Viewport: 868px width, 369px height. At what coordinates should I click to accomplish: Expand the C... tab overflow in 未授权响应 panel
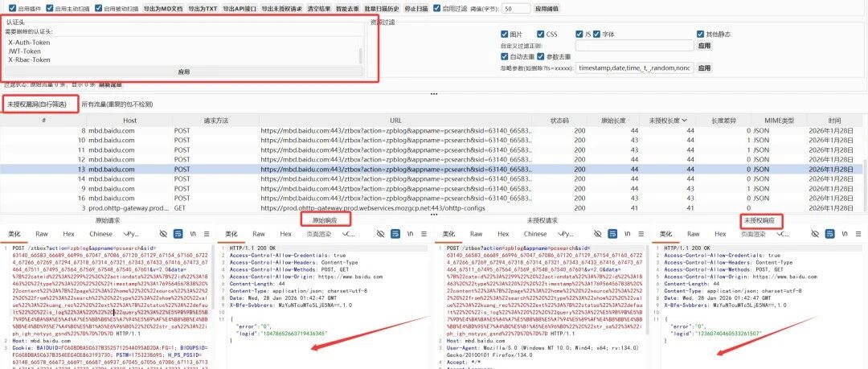[x=783, y=234]
